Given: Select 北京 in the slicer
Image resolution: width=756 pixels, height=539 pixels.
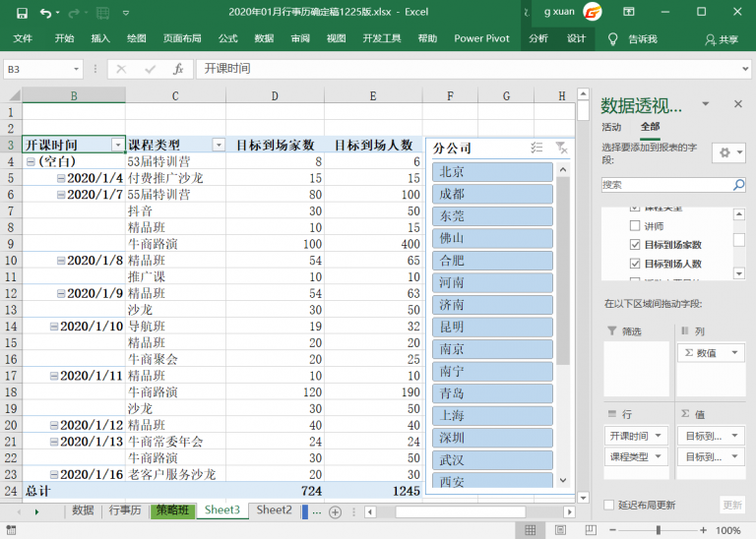Looking at the screenshot, I should [x=492, y=172].
